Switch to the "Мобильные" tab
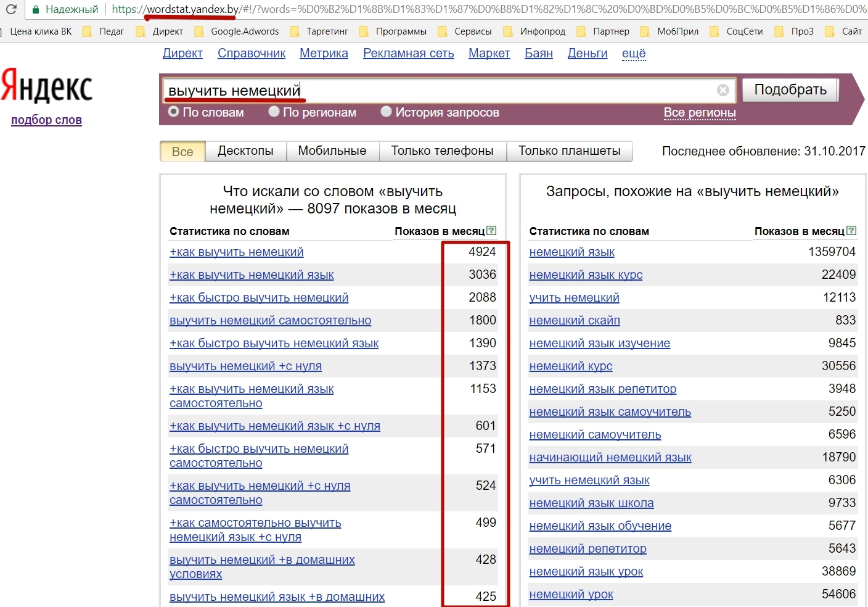868x607 pixels. click(x=332, y=151)
